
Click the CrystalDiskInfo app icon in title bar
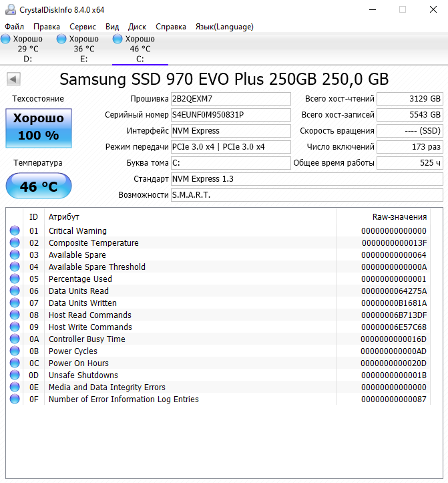coord(11,9)
